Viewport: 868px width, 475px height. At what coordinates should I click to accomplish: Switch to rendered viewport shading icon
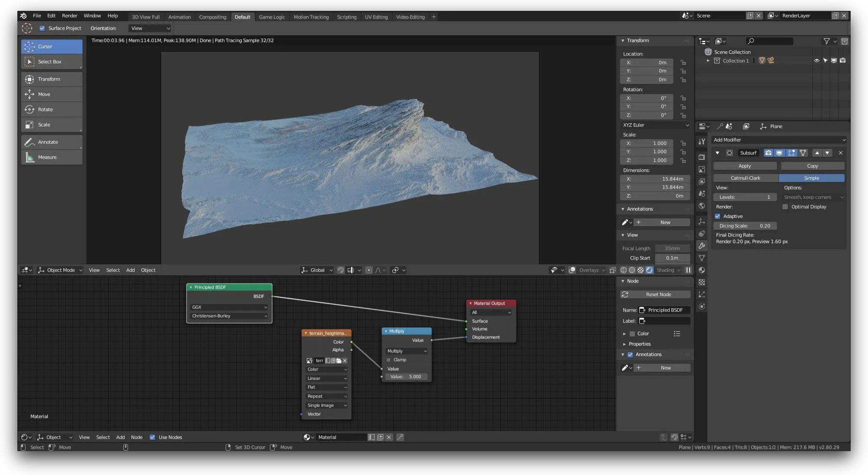click(x=649, y=270)
